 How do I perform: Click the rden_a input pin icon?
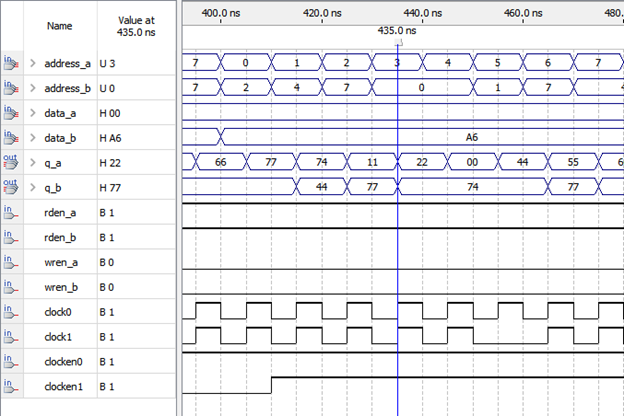tap(12, 212)
